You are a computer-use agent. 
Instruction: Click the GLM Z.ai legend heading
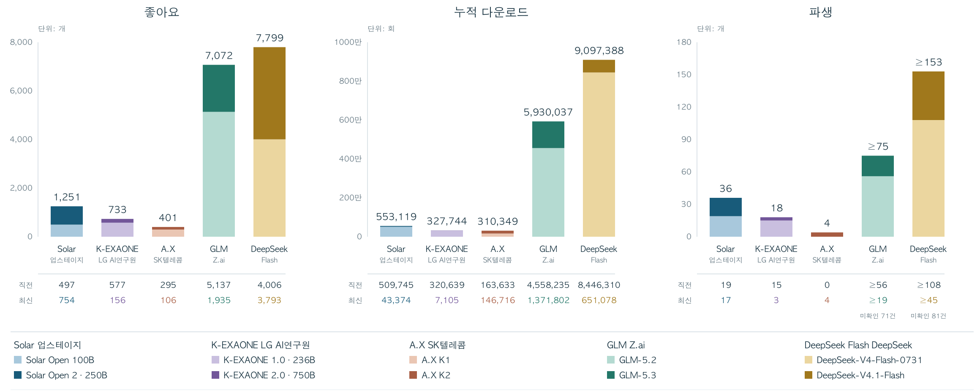pyautogui.click(x=626, y=345)
